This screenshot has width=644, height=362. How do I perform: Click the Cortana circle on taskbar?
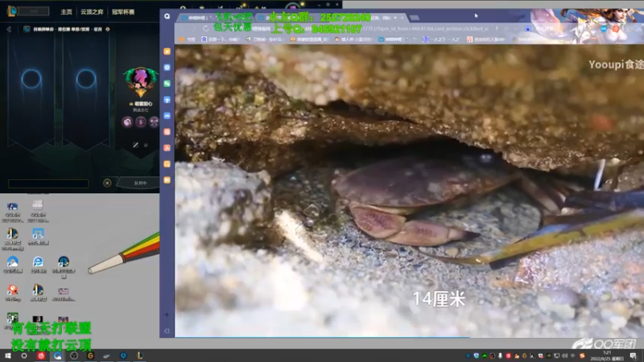click(24, 356)
